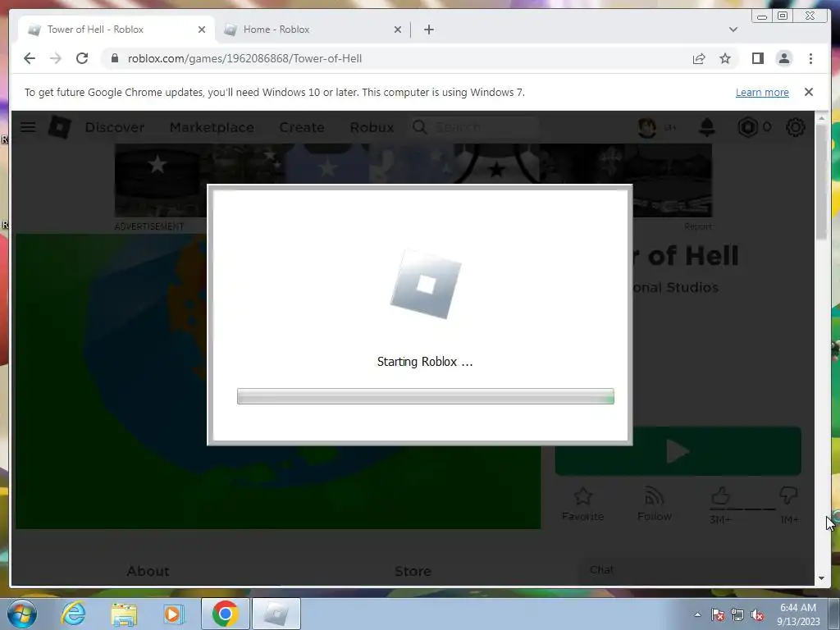Viewport: 840px width, 630px height.
Task: Click the Roblox search field
Action: pyautogui.click(x=473, y=127)
